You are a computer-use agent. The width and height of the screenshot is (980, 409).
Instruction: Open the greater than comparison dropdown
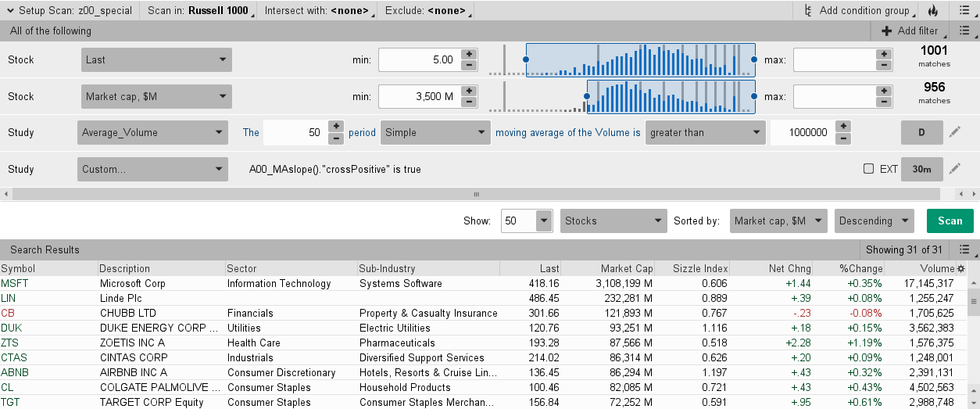click(706, 132)
